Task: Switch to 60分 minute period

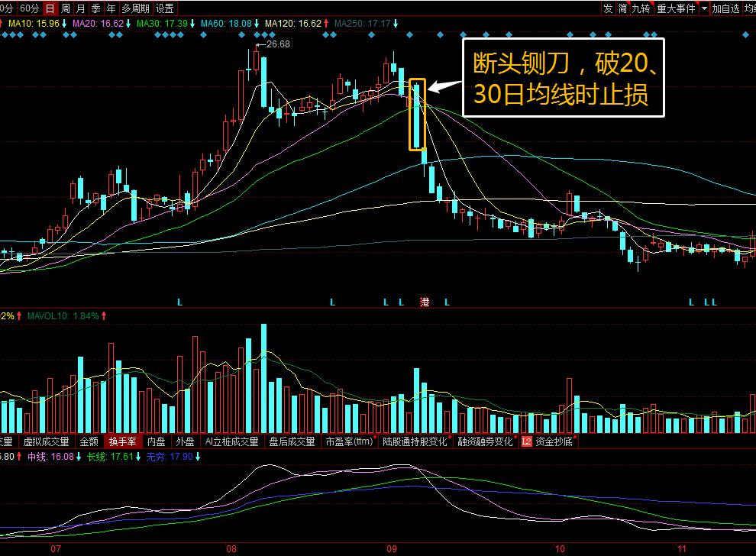Action: pos(29,8)
